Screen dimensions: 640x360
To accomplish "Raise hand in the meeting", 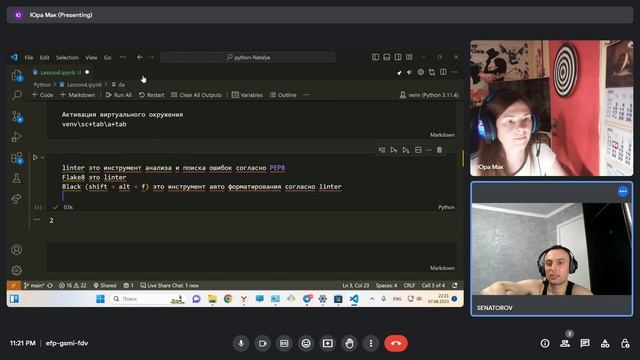I will tap(349, 343).
